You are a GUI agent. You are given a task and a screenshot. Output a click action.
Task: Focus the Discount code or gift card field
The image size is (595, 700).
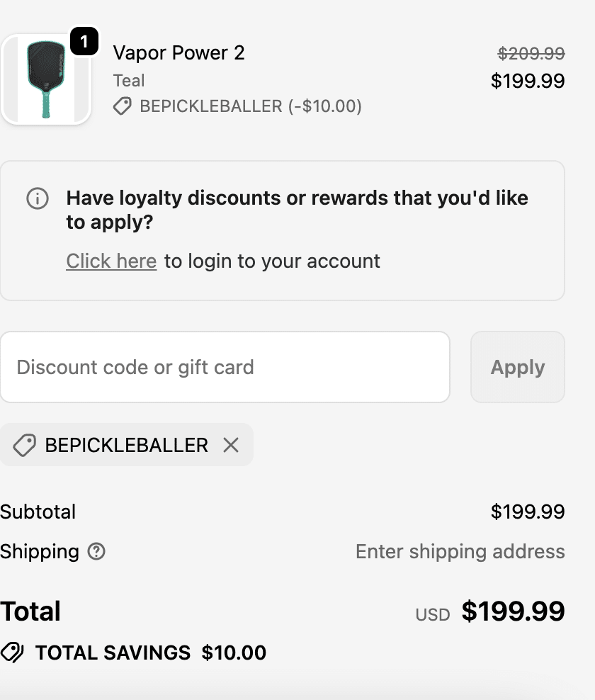point(225,367)
